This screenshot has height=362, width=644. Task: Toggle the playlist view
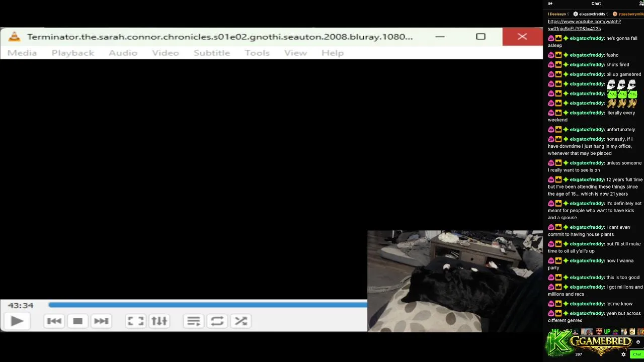point(194,321)
